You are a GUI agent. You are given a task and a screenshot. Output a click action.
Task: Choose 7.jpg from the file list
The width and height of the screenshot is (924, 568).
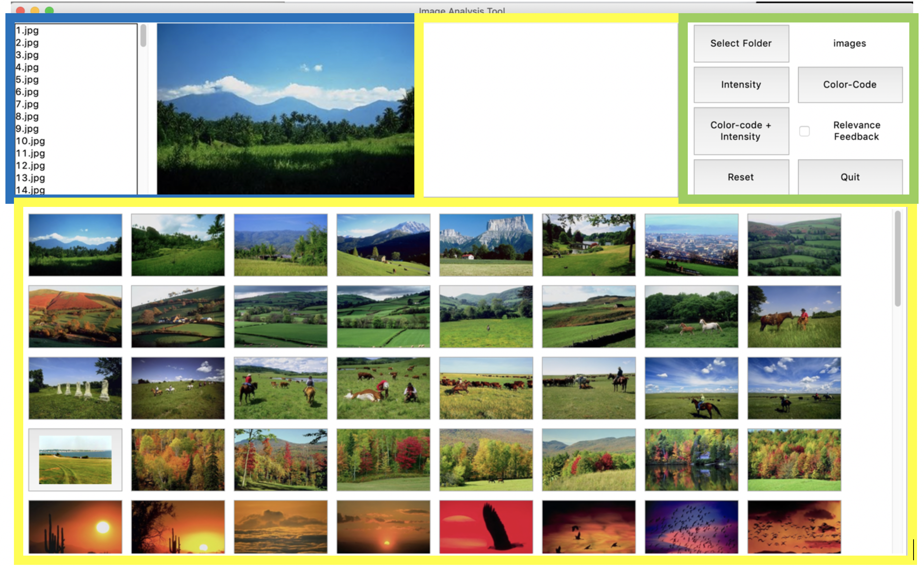pyautogui.click(x=27, y=104)
